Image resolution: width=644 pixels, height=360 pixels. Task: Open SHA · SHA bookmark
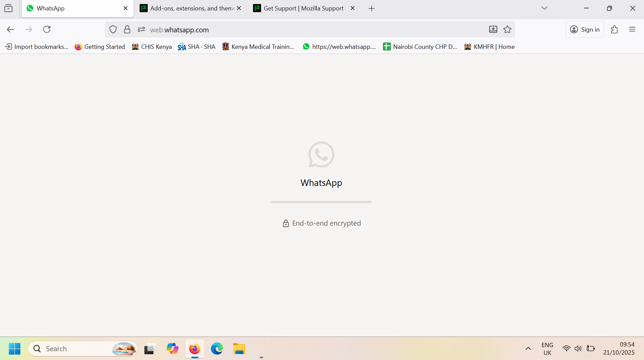pyautogui.click(x=196, y=47)
